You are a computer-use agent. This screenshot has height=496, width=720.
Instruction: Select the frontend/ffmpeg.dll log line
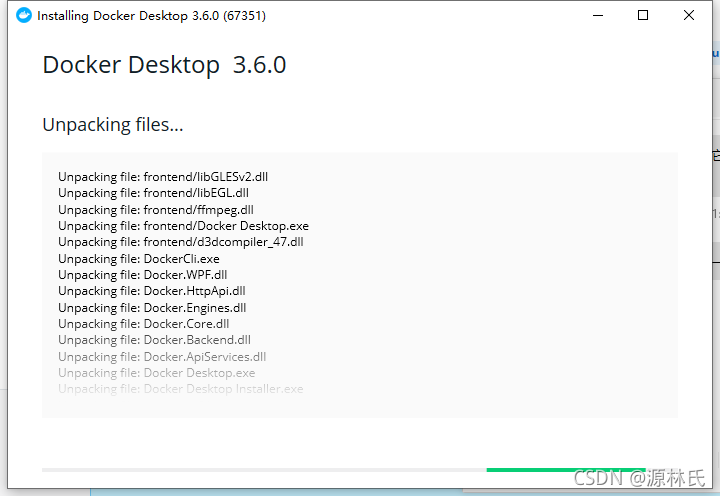pos(156,209)
